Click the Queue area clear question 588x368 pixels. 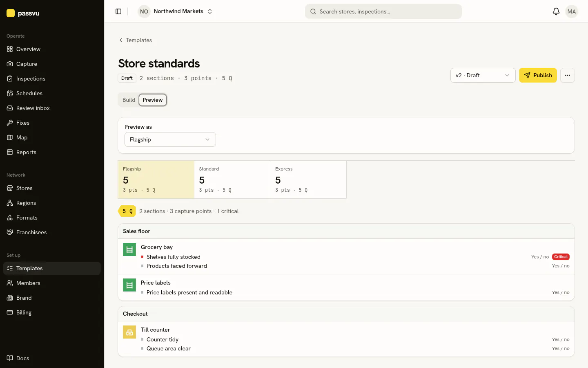pyautogui.click(x=169, y=348)
